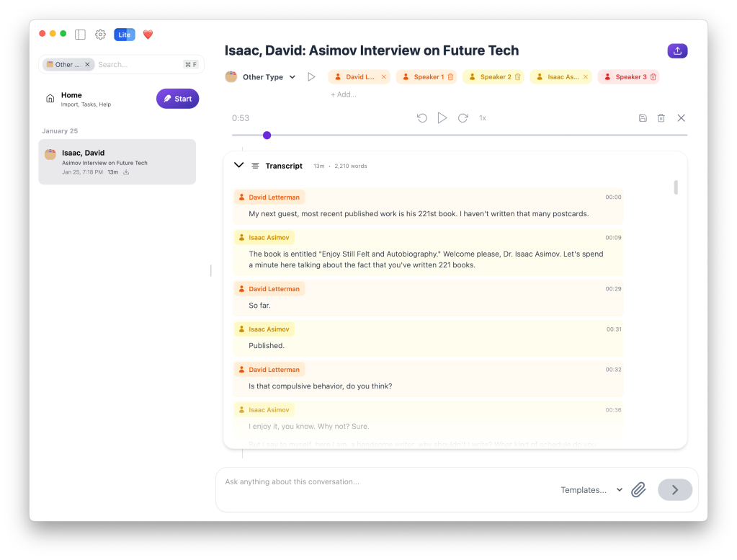Remove the Other filter chip from search
737x560 pixels.
tap(87, 64)
